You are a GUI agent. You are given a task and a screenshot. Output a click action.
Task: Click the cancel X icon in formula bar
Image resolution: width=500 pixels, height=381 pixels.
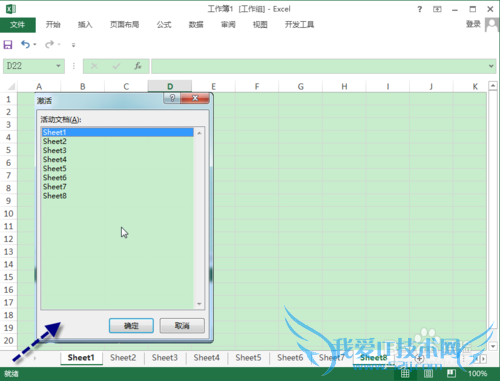pyautogui.click(x=94, y=66)
